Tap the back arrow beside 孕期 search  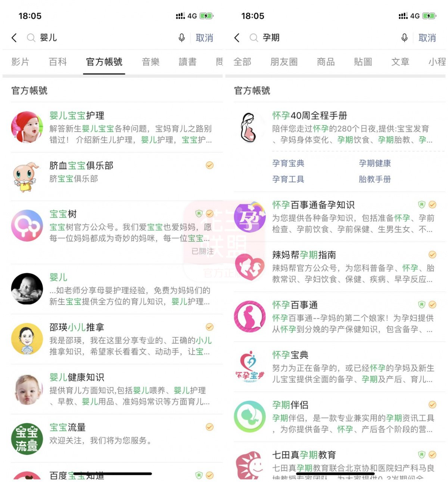click(237, 38)
